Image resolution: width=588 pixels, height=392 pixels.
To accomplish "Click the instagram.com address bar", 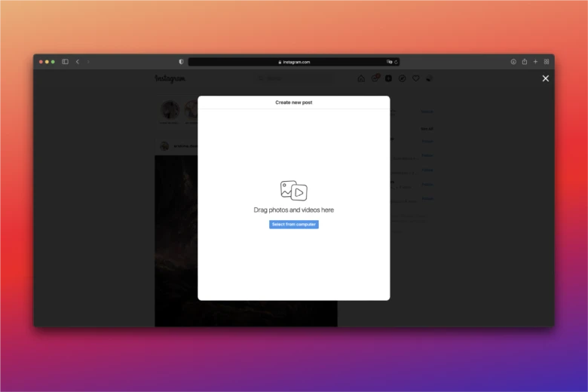I will 294,62.
